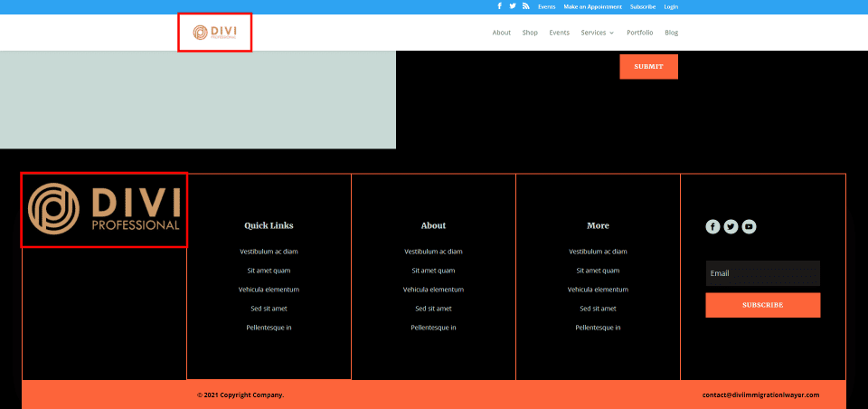Click the large Divi Professional footer logo

click(x=104, y=209)
